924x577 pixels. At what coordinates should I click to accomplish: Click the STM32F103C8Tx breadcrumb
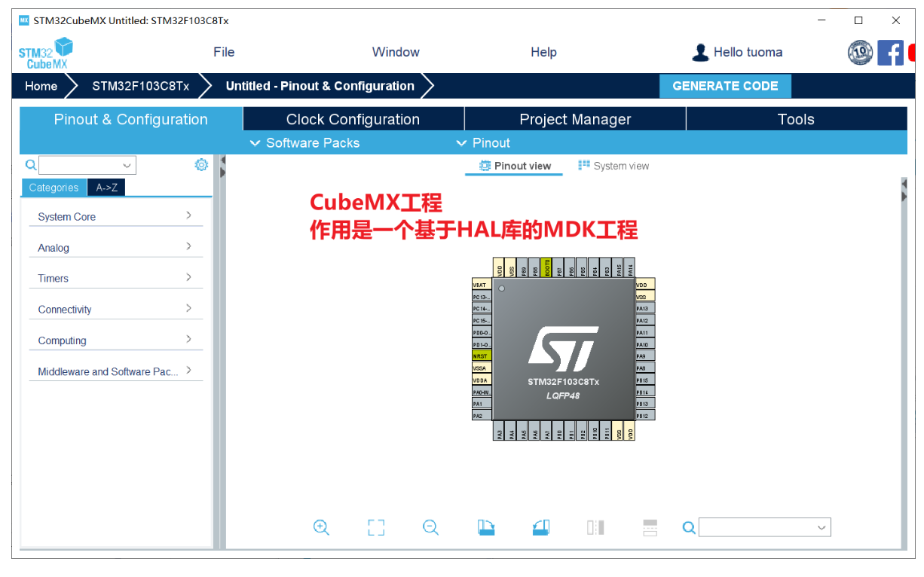(x=140, y=86)
